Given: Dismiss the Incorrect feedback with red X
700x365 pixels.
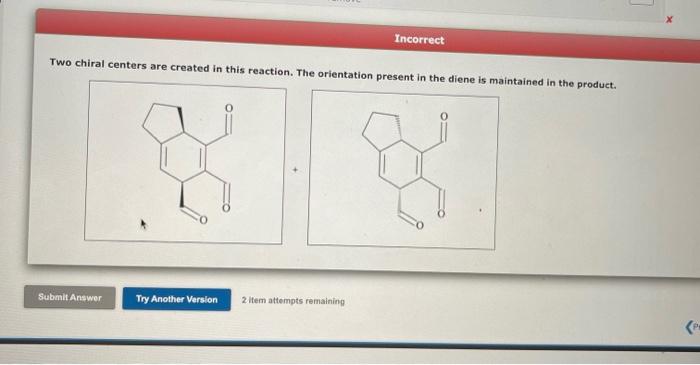Looking at the screenshot, I should pos(669,20).
